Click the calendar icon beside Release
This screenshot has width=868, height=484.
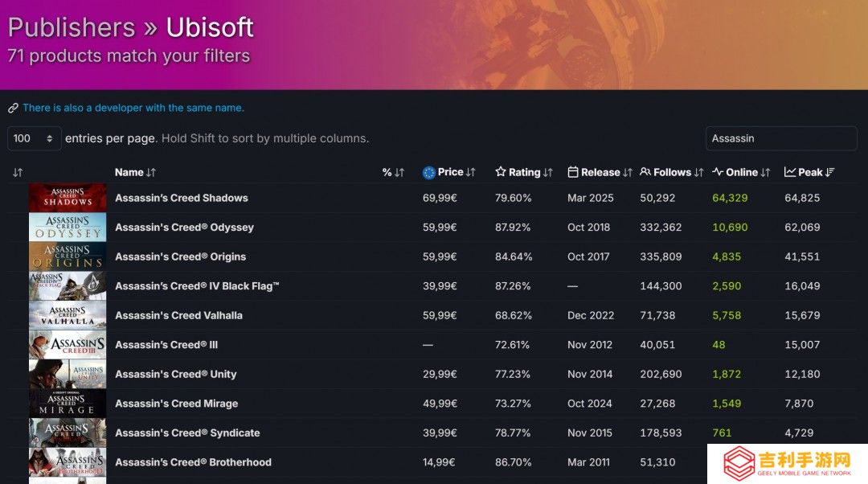pos(573,172)
